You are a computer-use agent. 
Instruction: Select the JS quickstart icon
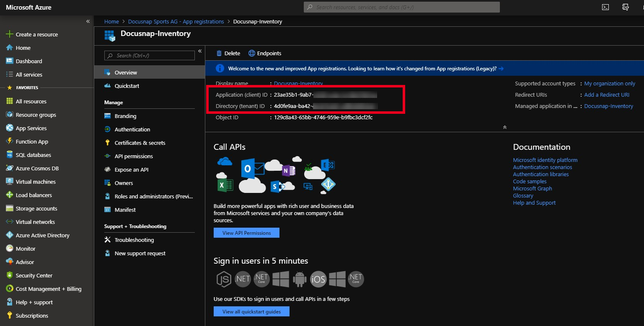point(224,279)
